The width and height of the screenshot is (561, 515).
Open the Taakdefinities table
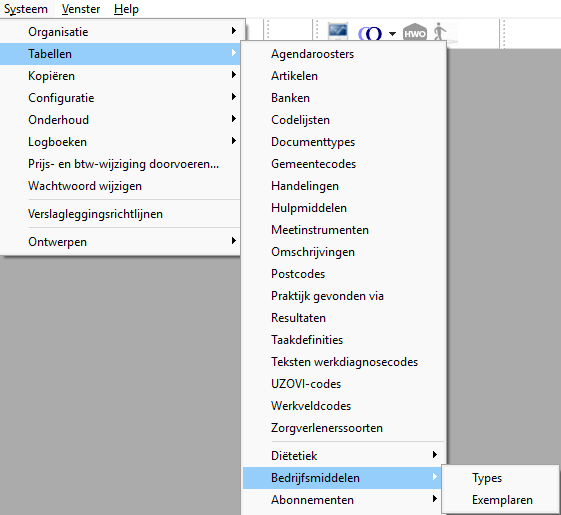point(343,340)
